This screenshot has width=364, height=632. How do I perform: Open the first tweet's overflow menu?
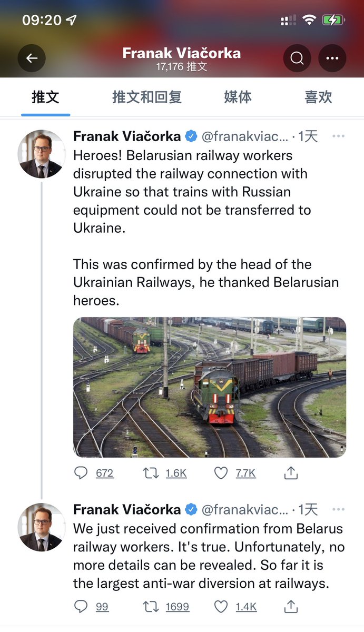click(338, 136)
